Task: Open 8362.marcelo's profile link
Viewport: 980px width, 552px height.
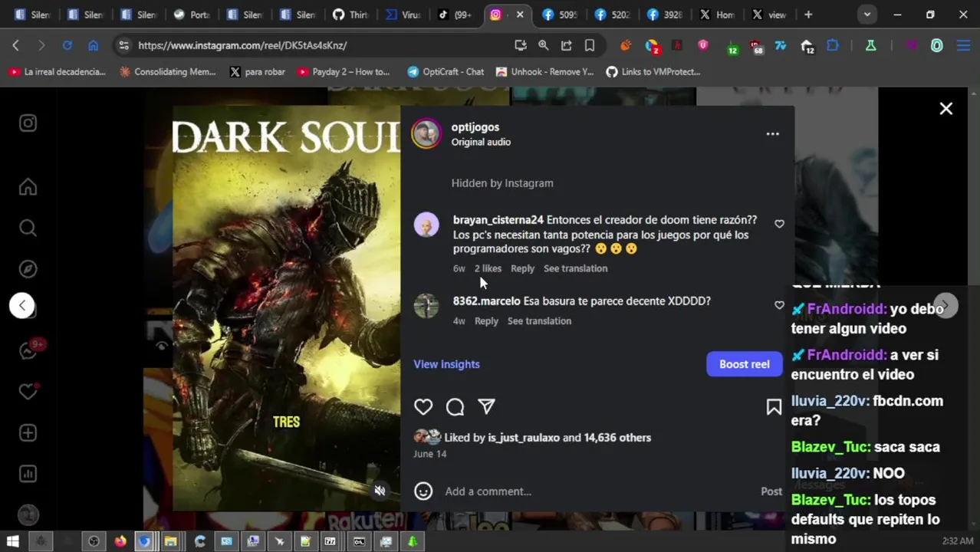Action: click(486, 301)
